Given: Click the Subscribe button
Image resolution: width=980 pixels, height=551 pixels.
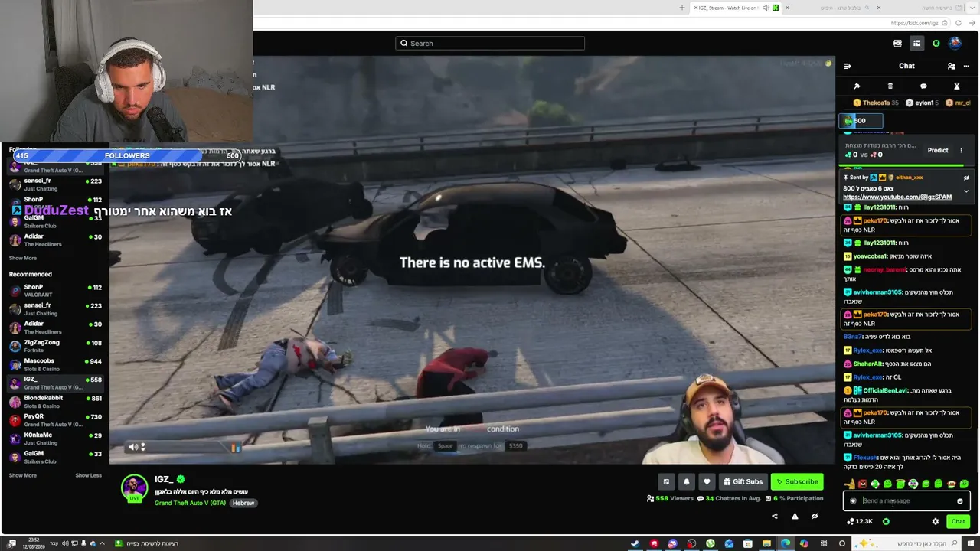Looking at the screenshot, I should pyautogui.click(x=797, y=481).
